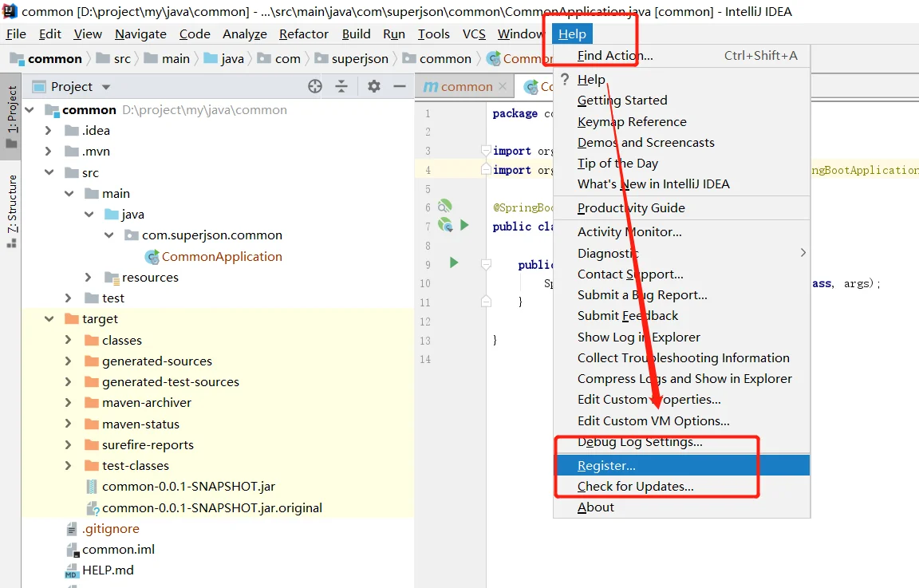The width and height of the screenshot is (919, 588).
Task: Click line number 13 in gutter
Action: click(425, 340)
